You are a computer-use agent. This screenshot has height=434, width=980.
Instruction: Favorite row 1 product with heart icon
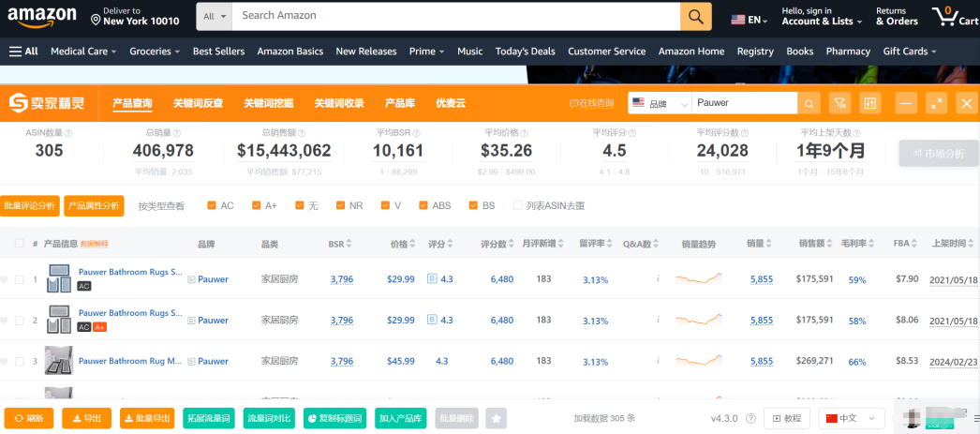(x=5, y=279)
